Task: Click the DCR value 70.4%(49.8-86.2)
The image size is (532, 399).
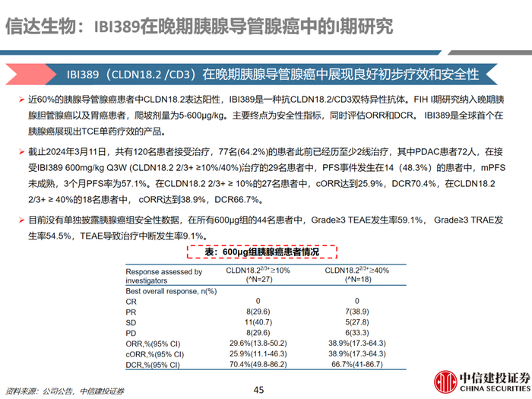Action: tap(258, 364)
